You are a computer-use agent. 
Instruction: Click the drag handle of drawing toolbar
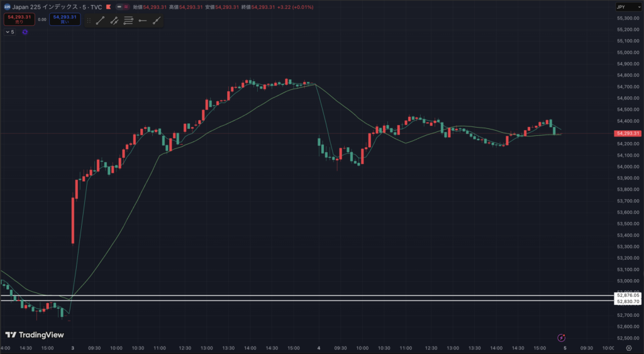tap(89, 21)
